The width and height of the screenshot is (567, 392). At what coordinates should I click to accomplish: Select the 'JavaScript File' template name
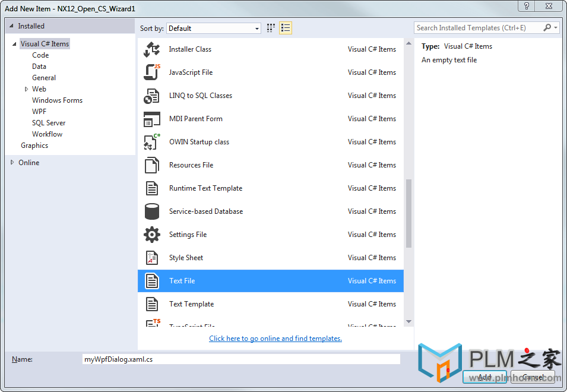coord(191,72)
